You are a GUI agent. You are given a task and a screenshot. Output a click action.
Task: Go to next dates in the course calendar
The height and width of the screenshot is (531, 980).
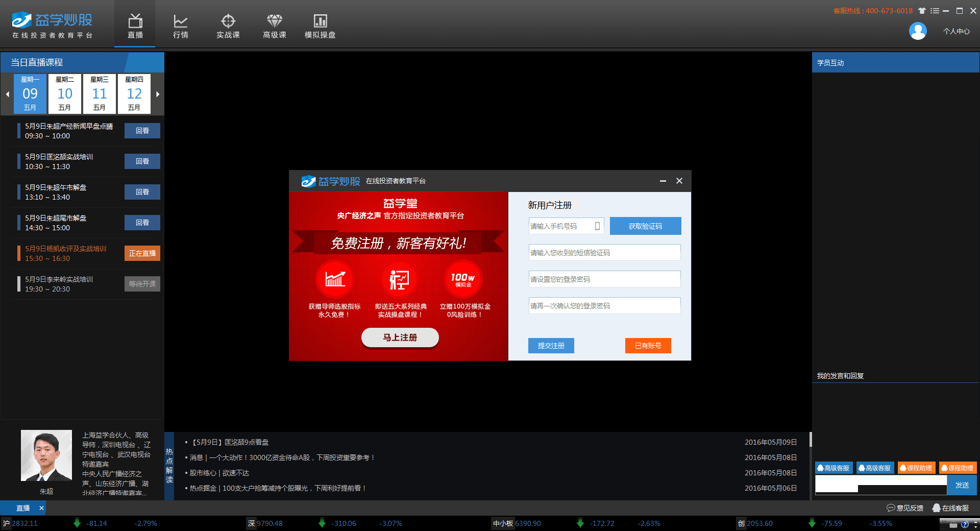tap(158, 94)
